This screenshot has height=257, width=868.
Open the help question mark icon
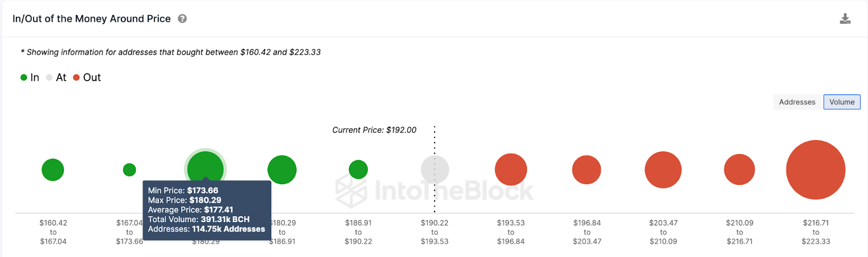tap(182, 18)
